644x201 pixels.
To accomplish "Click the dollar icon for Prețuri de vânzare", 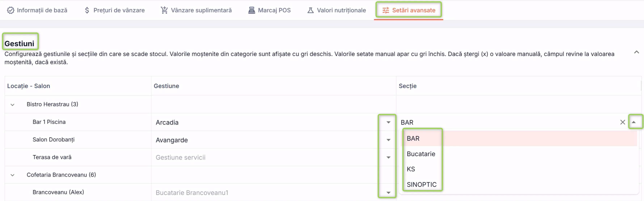I will [x=87, y=10].
